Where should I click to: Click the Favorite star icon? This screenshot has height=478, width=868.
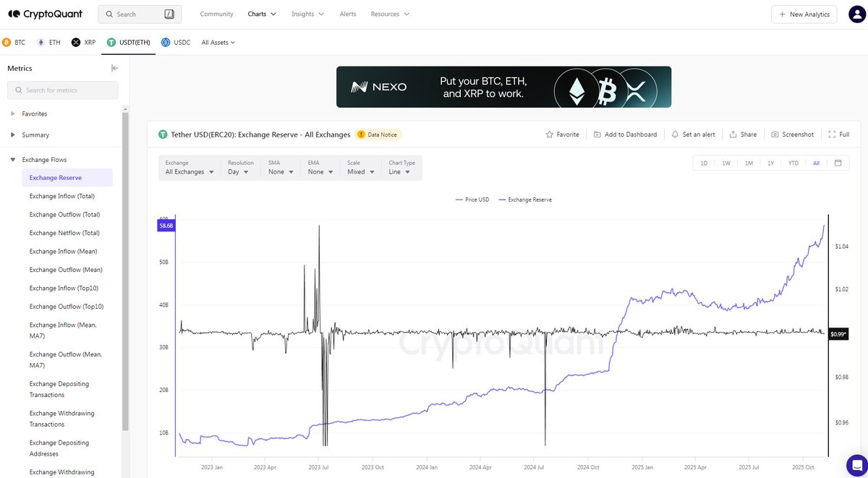[549, 135]
